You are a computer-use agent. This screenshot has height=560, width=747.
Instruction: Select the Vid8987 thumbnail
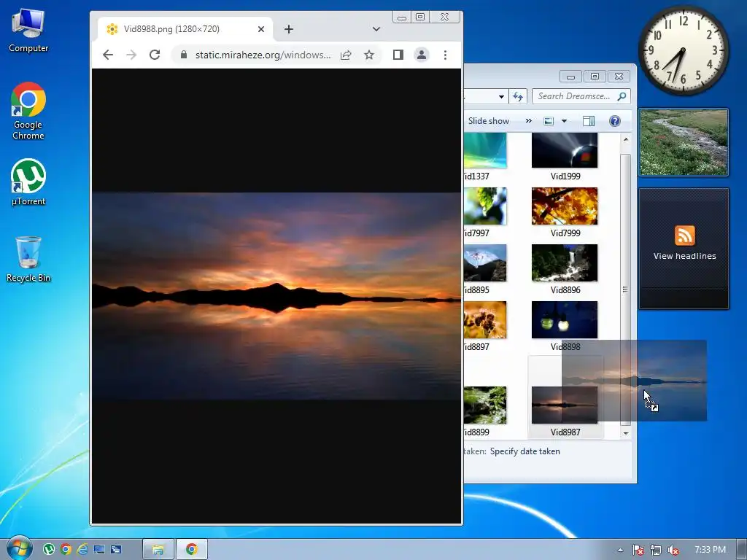click(x=565, y=405)
